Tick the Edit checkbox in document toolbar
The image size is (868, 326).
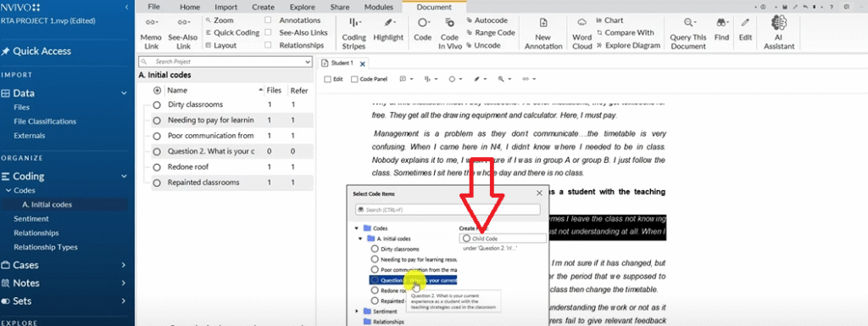[327, 79]
